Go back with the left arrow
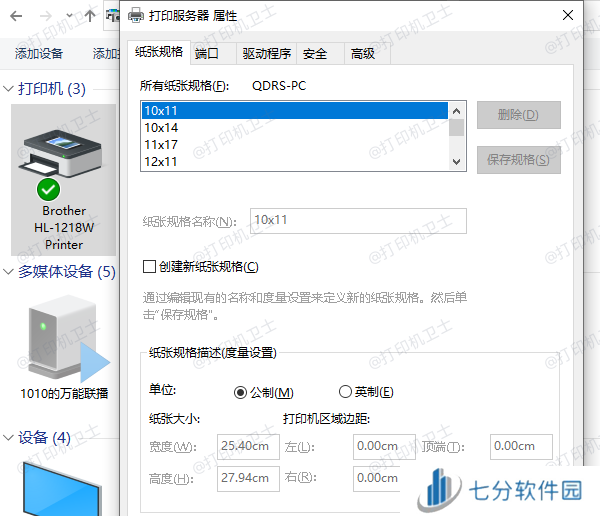 click(x=16, y=16)
